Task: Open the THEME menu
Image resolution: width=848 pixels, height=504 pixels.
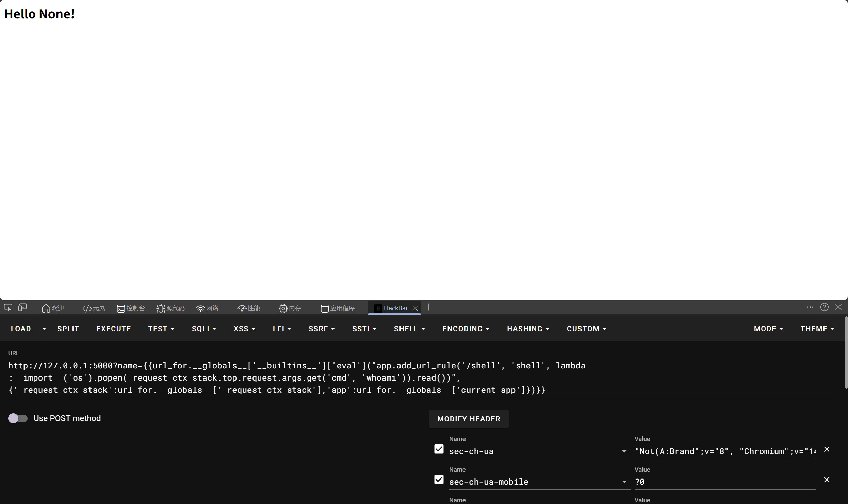Action: [x=817, y=329]
